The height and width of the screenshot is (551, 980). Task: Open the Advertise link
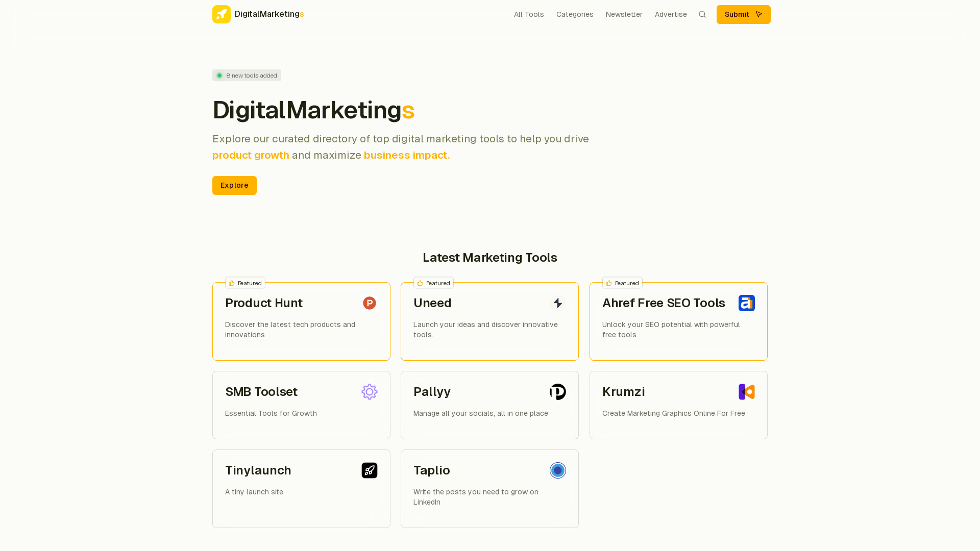coord(671,14)
